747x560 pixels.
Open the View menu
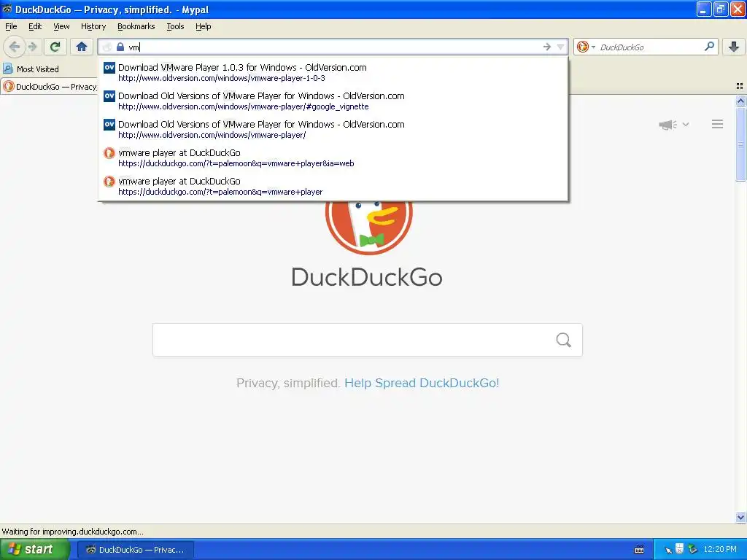click(61, 26)
